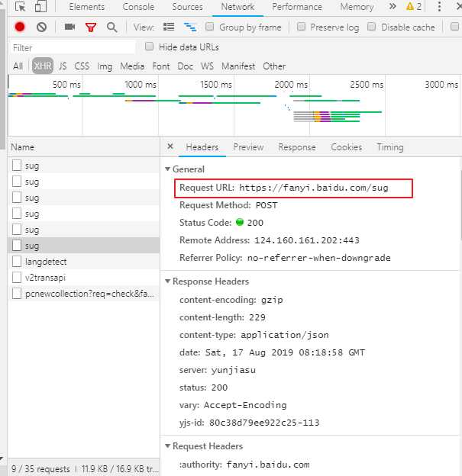Filter requests by Other
Viewport: 462px width, 476px height.
tap(274, 66)
